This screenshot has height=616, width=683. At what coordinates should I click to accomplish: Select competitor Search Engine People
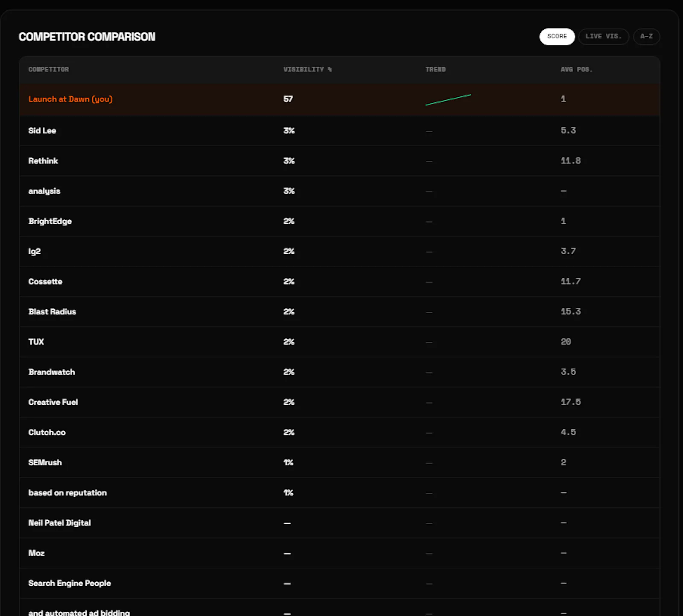[70, 583]
